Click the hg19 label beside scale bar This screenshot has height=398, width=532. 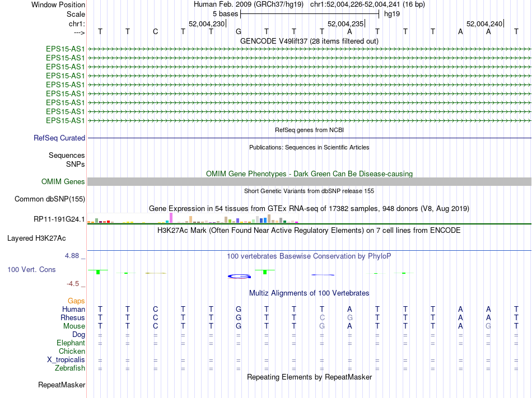(392, 14)
